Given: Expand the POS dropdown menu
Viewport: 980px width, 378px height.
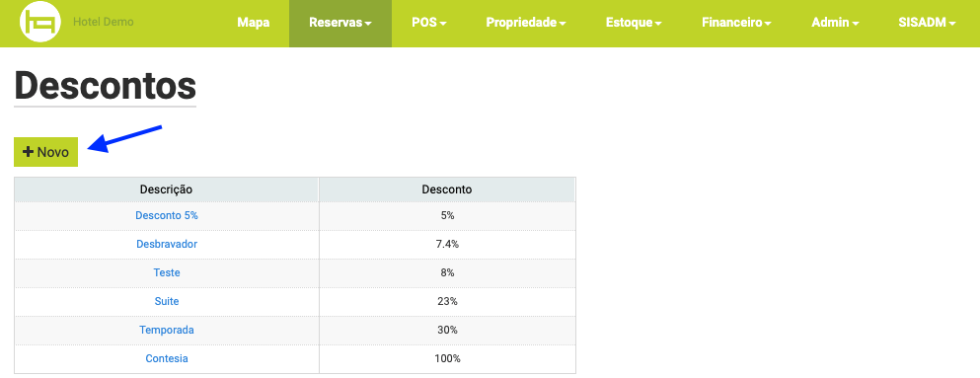Looking at the screenshot, I should [428, 23].
